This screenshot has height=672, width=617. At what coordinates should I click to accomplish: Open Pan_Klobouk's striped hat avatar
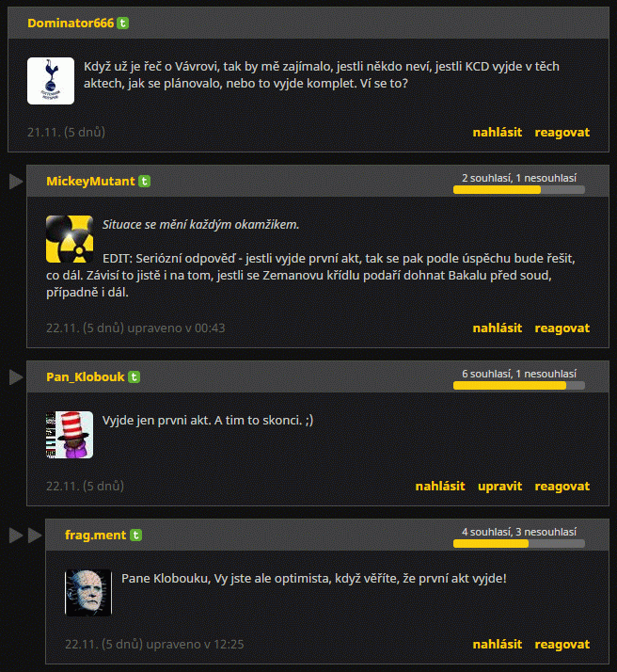70,435
